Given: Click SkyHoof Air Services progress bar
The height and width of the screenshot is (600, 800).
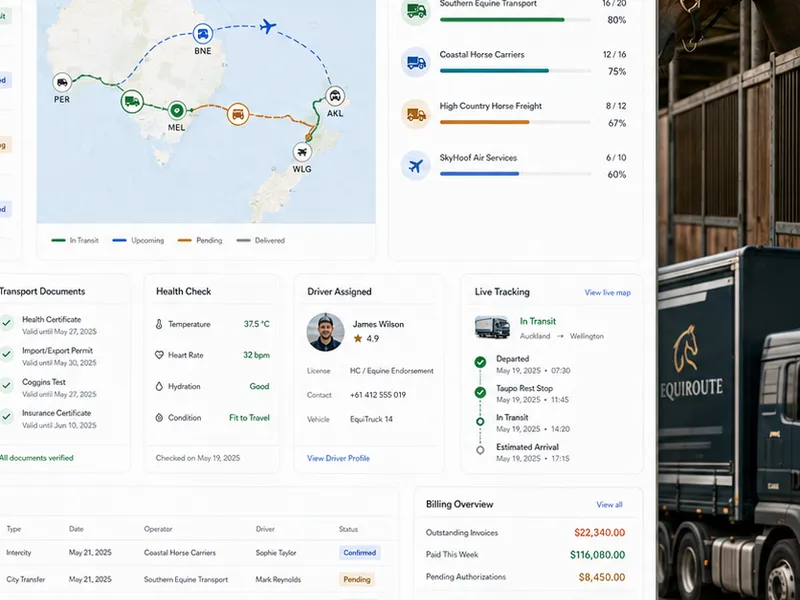Looking at the screenshot, I should [x=515, y=174].
